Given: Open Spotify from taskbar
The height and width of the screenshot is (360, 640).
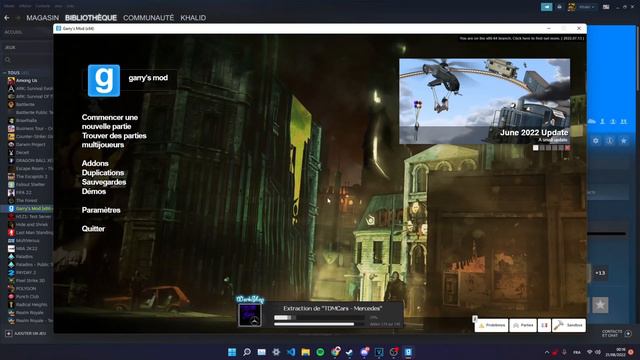Looking at the screenshot, I should tap(320, 352).
